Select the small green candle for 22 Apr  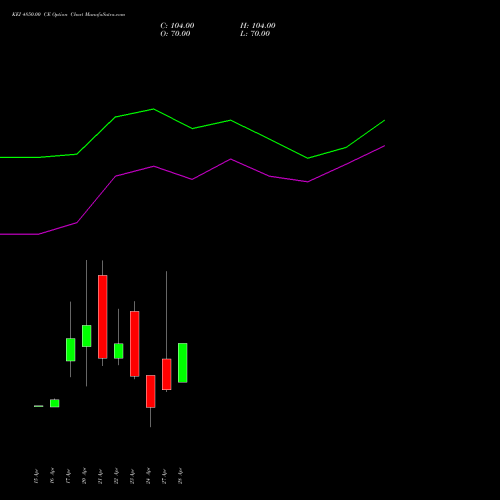point(119,351)
